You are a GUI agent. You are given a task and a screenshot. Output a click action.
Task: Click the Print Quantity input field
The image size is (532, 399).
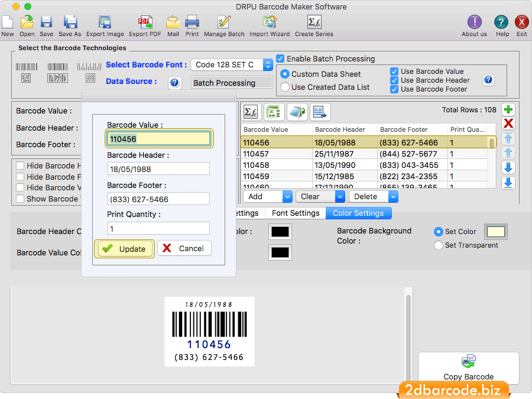(x=158, y=228)
